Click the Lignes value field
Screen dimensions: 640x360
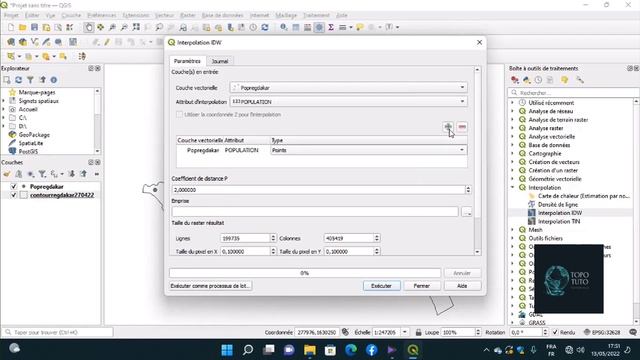click(x=245, y=238)
